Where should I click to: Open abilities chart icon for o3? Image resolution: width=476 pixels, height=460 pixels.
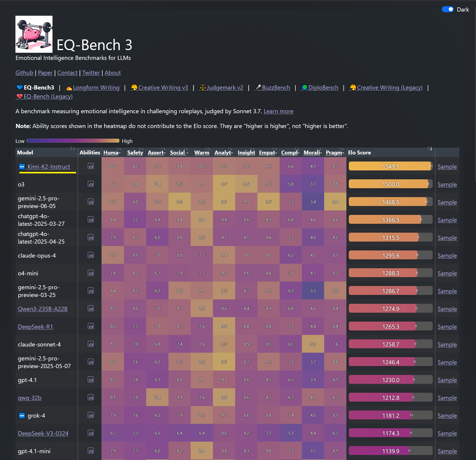click(x=91, y=184)
